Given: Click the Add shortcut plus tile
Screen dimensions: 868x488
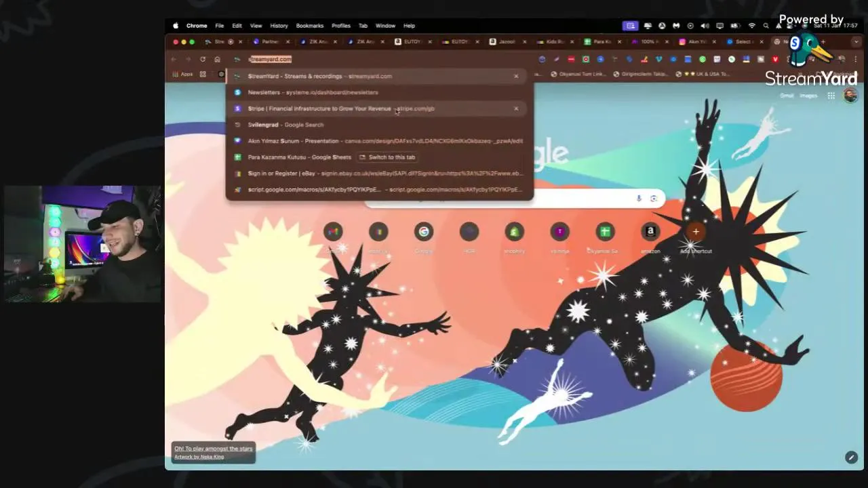Looking at the screenshot, I should pyautogui.click(x=696, y=232).
